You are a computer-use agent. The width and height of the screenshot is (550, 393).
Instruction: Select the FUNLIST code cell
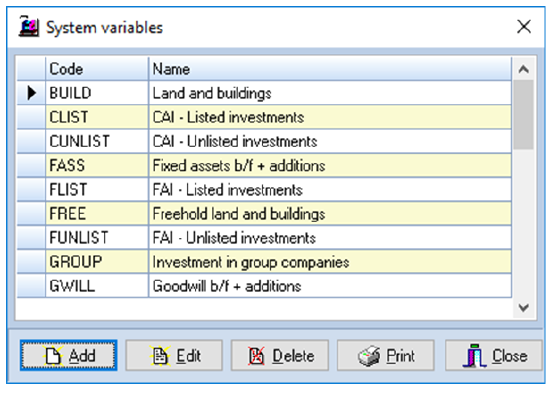(97, 238)
